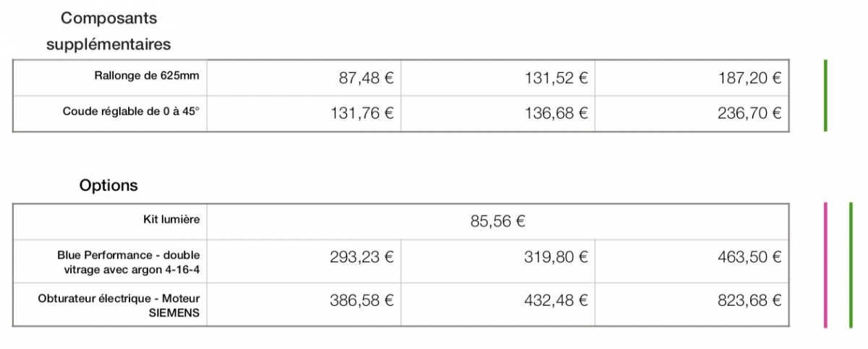The image size is (868, 349).
Task: Select the 319,80 € price cell
Action: (x=498, y=261)
